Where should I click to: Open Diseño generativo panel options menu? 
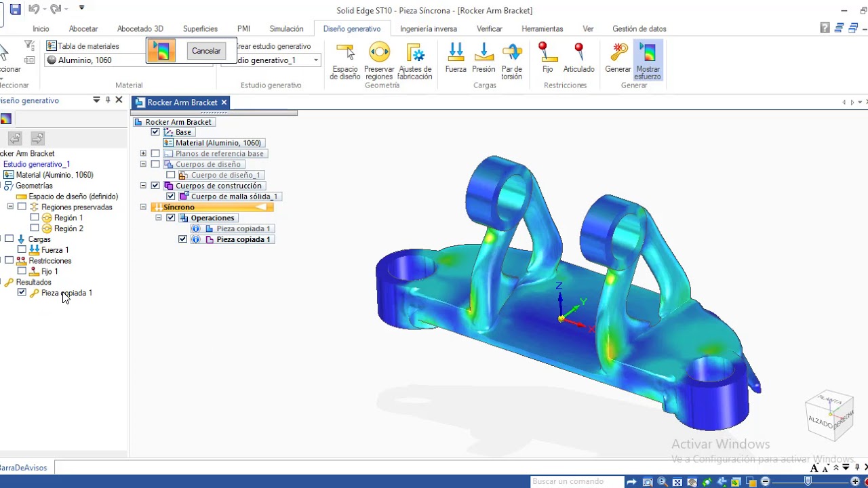(x=96, y=100)
